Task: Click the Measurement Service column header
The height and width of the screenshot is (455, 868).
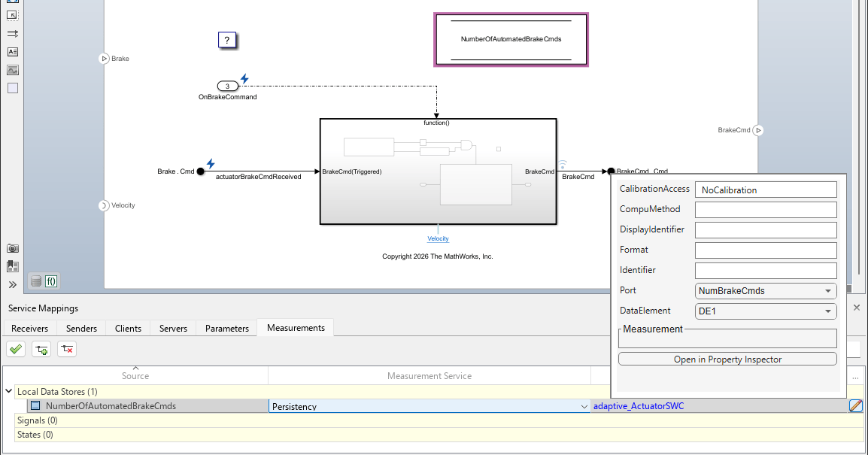Action: click(x=429, y=376)
